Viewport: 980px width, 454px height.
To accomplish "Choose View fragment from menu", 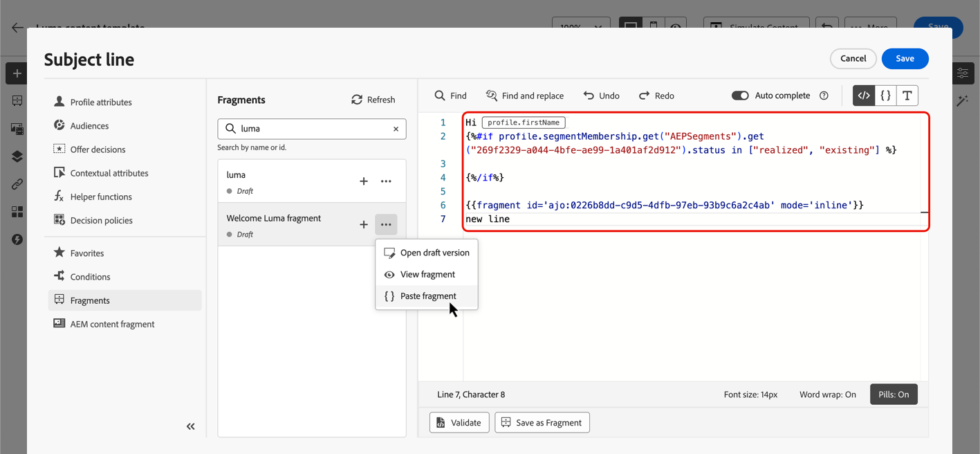I will point(427,274).
